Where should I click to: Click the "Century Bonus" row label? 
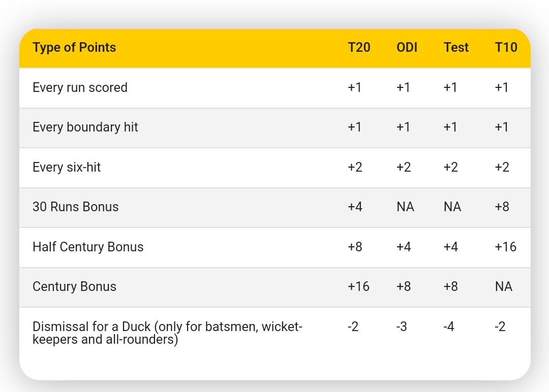(74, 287)
